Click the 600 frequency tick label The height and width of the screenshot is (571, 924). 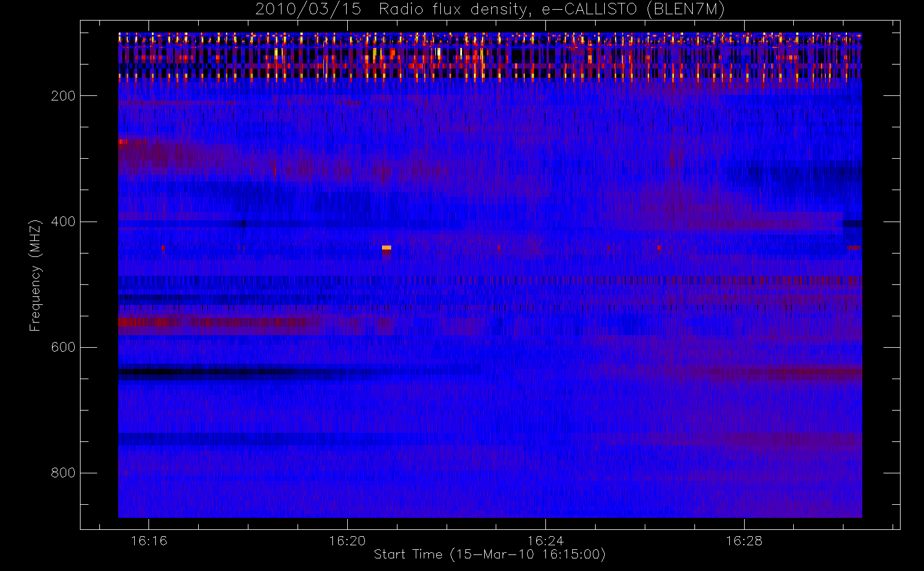[63, 347]
